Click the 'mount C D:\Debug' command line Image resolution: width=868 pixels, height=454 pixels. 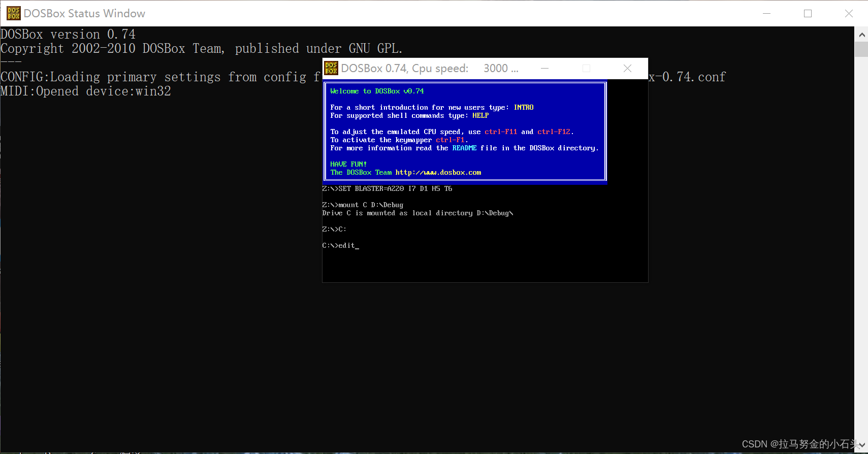pos(363,205)
